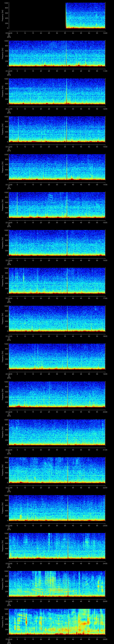The image size is (114, 644).
Task: Click the "23:20:00" start time label
Action: point(9,450)
